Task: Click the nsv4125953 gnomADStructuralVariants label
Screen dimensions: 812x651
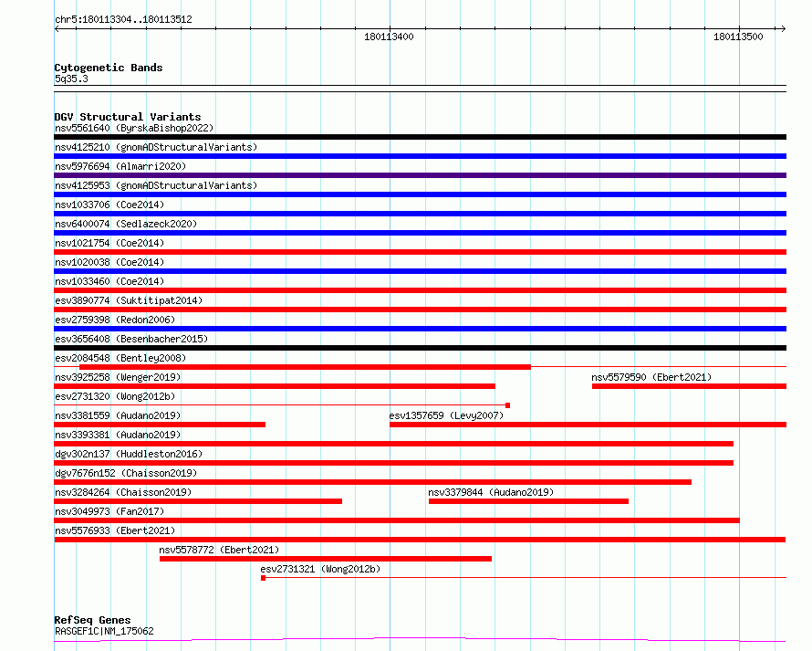Action: [x=156, y=185]
